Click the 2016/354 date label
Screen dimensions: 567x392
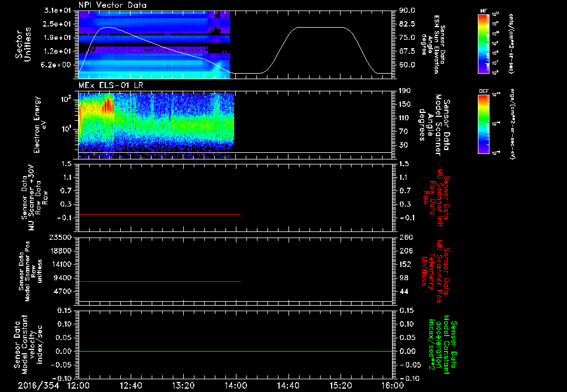[x=38, y=386]
